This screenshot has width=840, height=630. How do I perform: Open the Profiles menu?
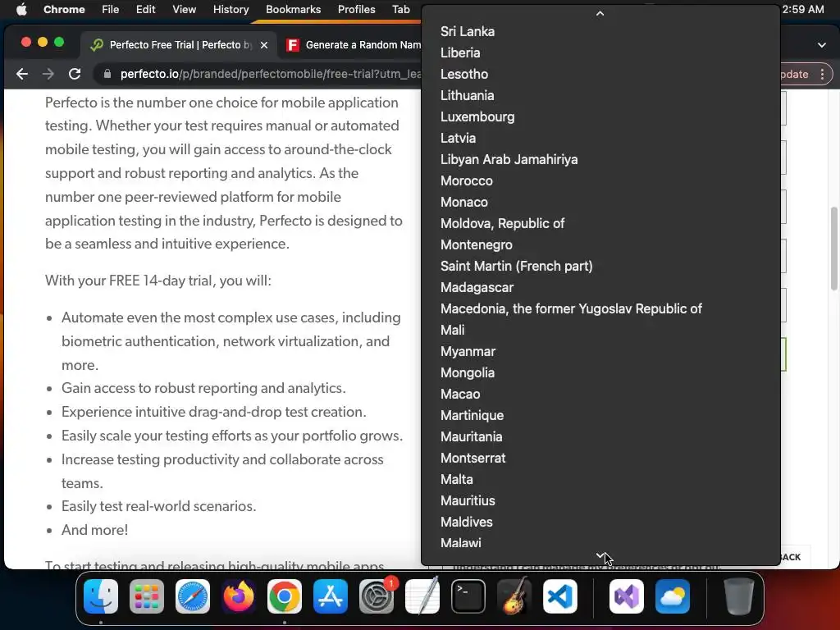point(356,9)
